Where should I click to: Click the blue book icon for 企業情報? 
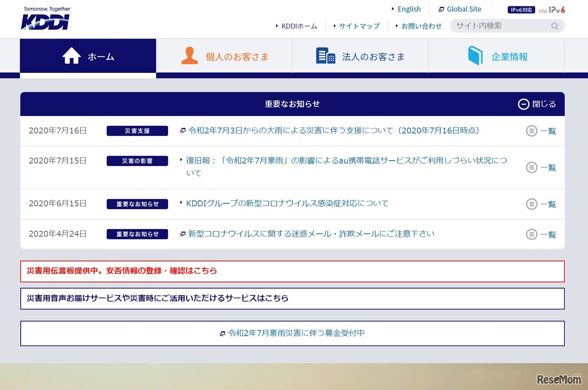[x=475, y=55]
